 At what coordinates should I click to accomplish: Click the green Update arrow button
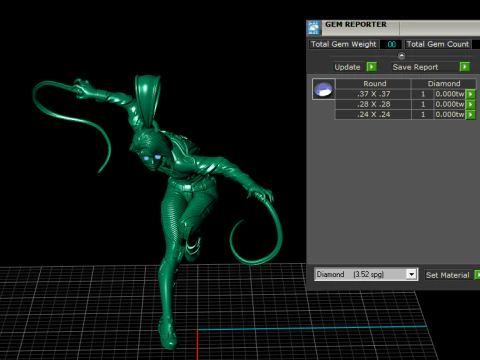tap(371, 67)
